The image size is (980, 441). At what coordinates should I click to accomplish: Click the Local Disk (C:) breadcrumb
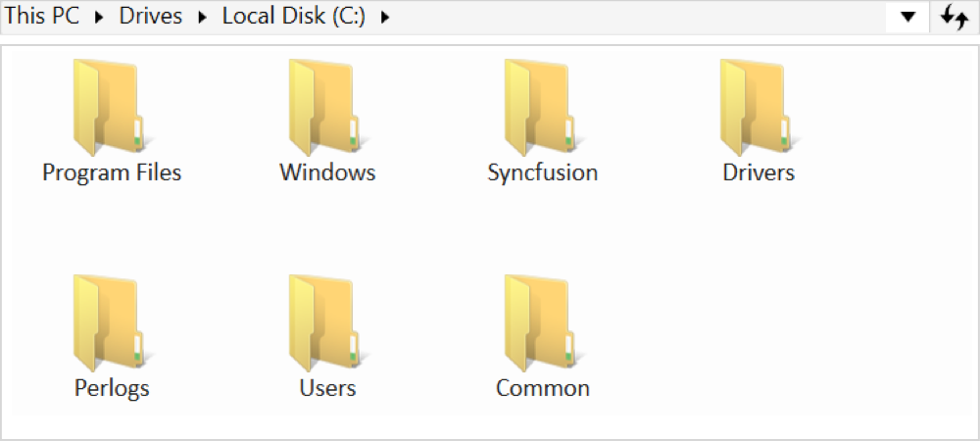(293, 17)
